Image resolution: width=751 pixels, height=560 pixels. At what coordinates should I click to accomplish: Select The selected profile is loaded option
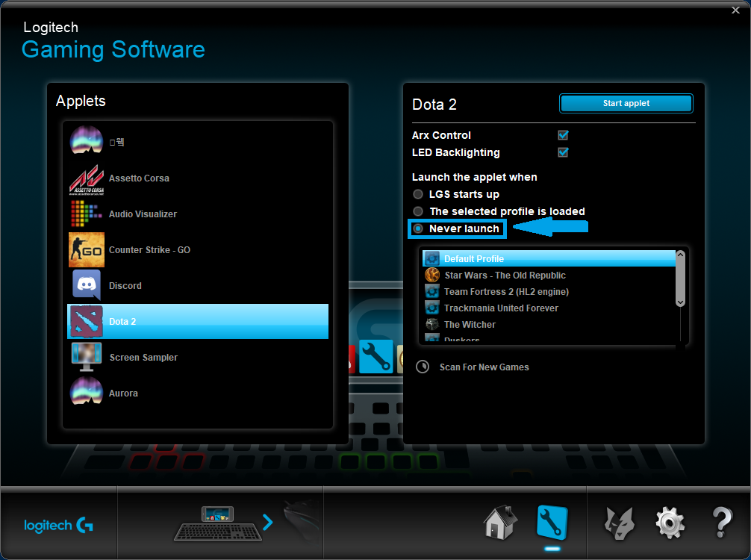click(418, 211)
